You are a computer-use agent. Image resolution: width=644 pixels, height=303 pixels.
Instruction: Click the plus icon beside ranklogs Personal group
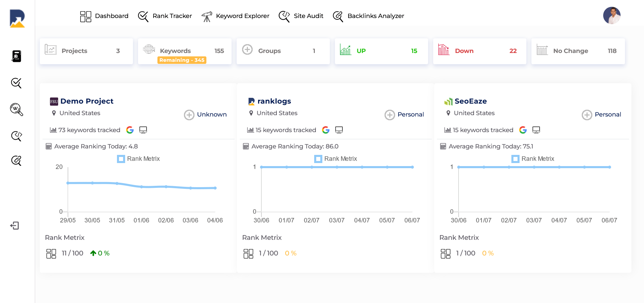point(390,115)
